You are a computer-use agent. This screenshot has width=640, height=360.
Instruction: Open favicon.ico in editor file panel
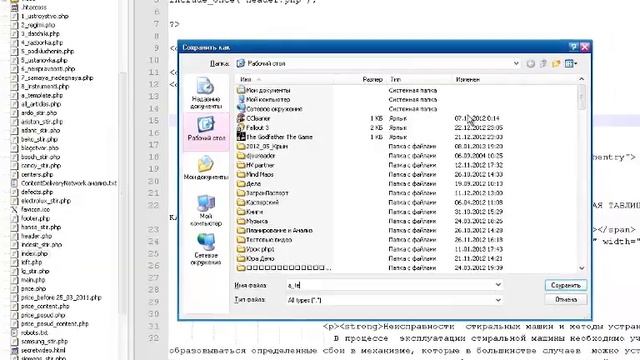coord(35,209)
